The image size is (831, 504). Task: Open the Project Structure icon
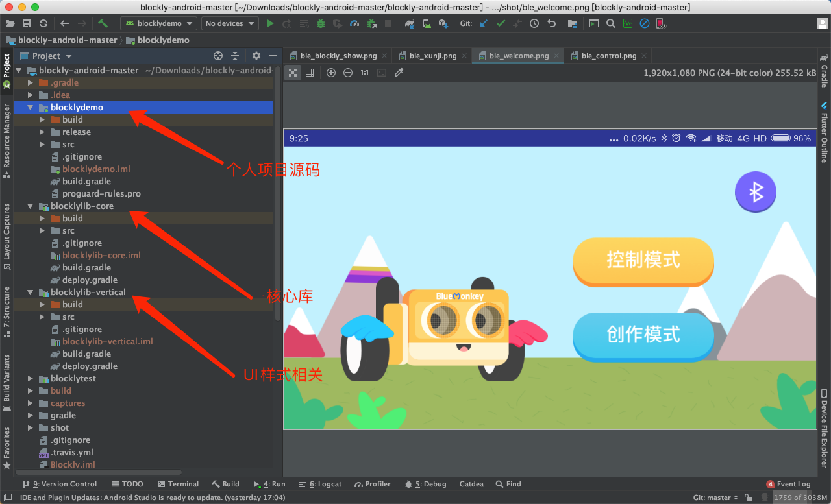point(572,23)
